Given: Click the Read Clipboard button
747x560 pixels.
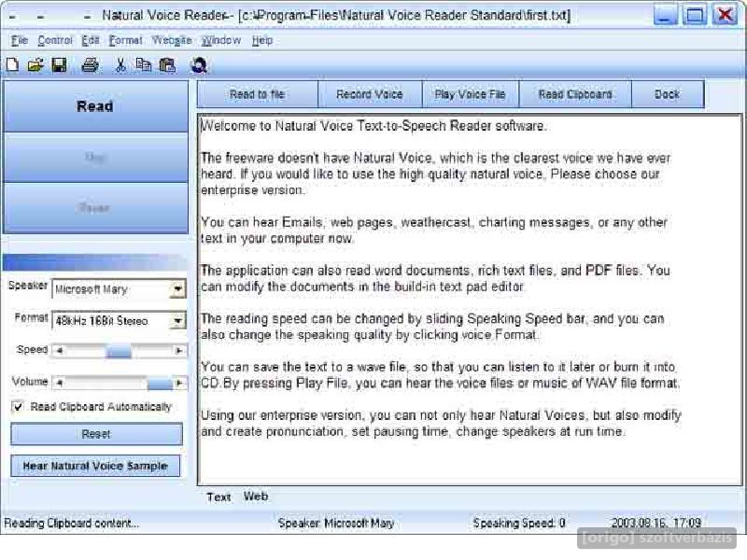Looking at the screenshot, I should [x=575, y=94].
